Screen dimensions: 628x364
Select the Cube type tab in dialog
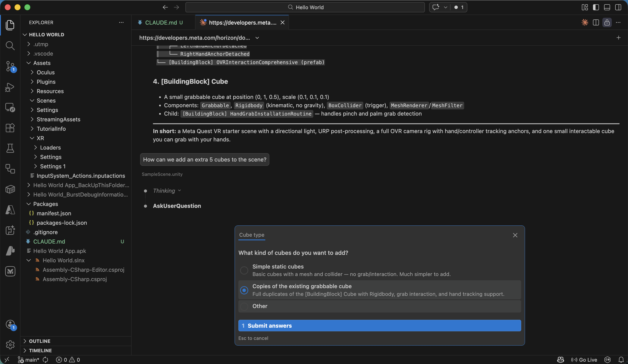252,235
